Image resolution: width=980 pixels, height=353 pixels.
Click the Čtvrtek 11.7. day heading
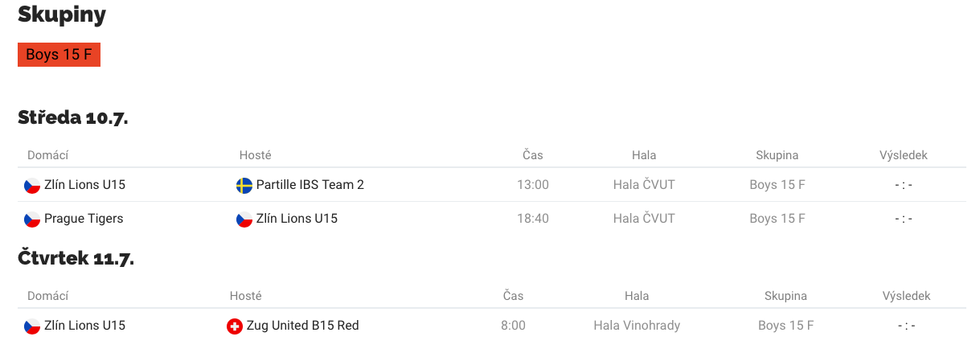click(76, 258)
